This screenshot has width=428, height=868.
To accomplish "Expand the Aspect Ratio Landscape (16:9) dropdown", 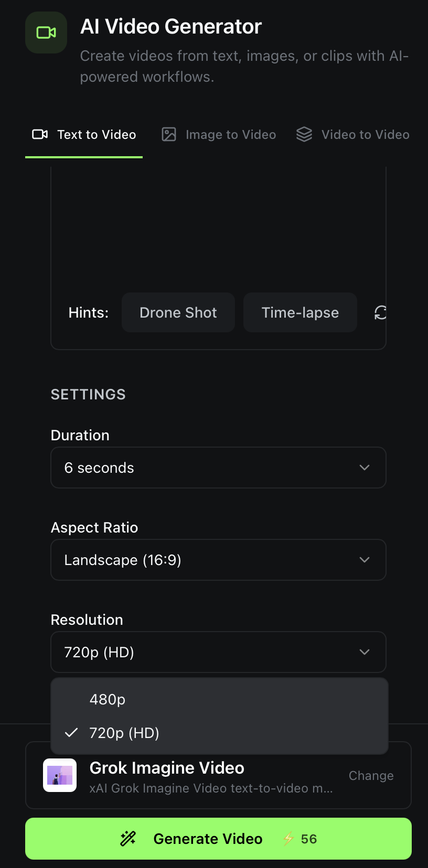I will 218,560.
